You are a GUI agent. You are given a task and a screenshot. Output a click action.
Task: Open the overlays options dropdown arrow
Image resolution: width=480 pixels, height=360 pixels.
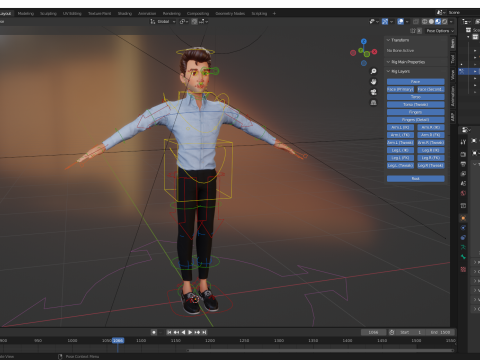(x=407, y=21)
